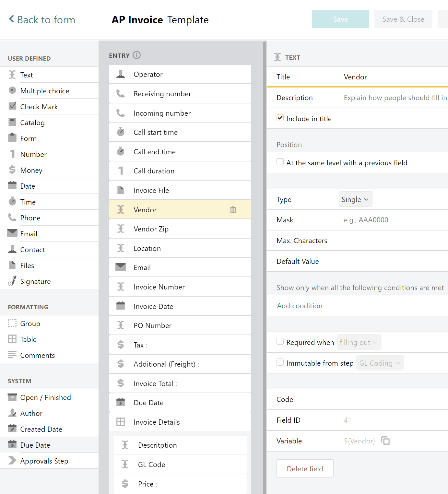
Task: Copy the ${Vendor} variable
Action: [386, 441]
